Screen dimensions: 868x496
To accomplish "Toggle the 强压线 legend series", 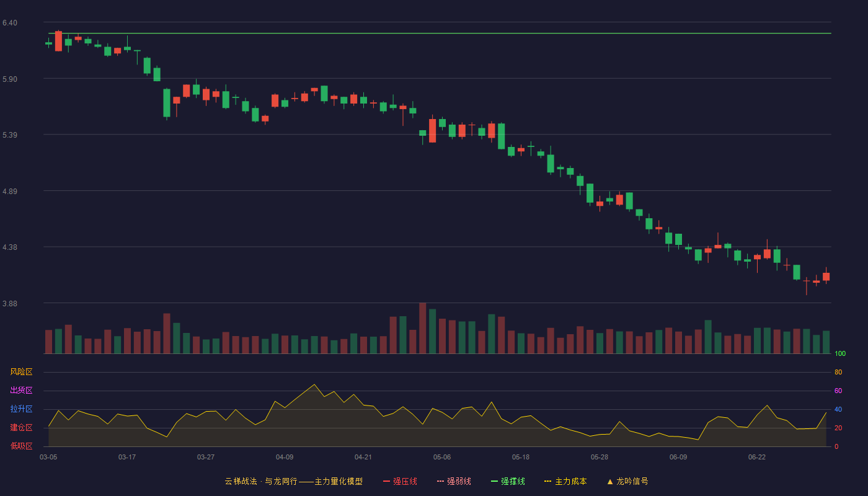I will 400,481.
